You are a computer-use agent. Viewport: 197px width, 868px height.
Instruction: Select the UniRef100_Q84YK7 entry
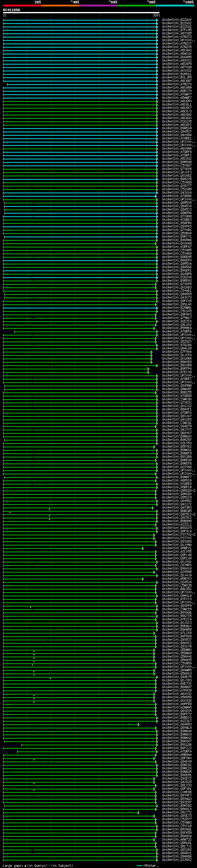click(x=177, y=433)
